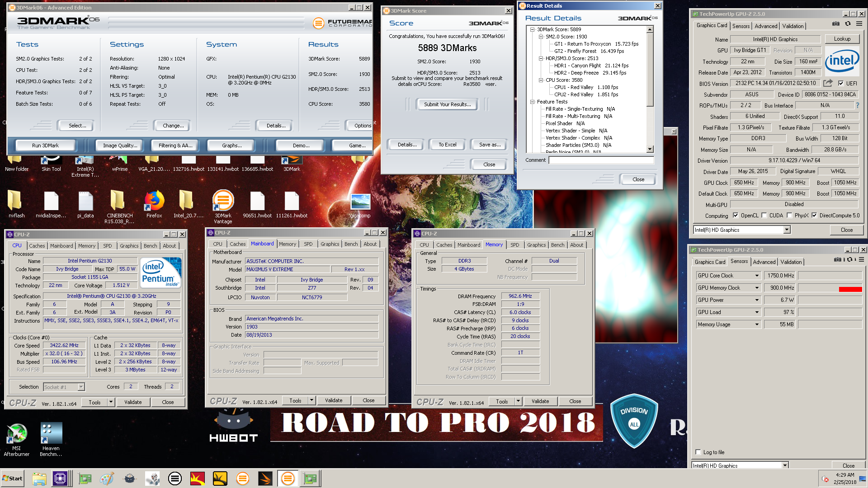Click the purple CPU-Z taskbar icon
This screenshot has width=868, height=488.
[60, 479]
